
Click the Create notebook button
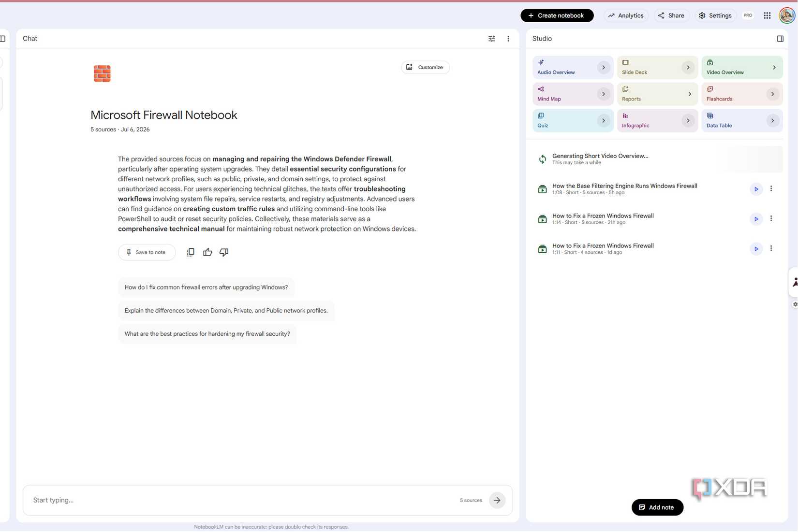coord(557,15)
